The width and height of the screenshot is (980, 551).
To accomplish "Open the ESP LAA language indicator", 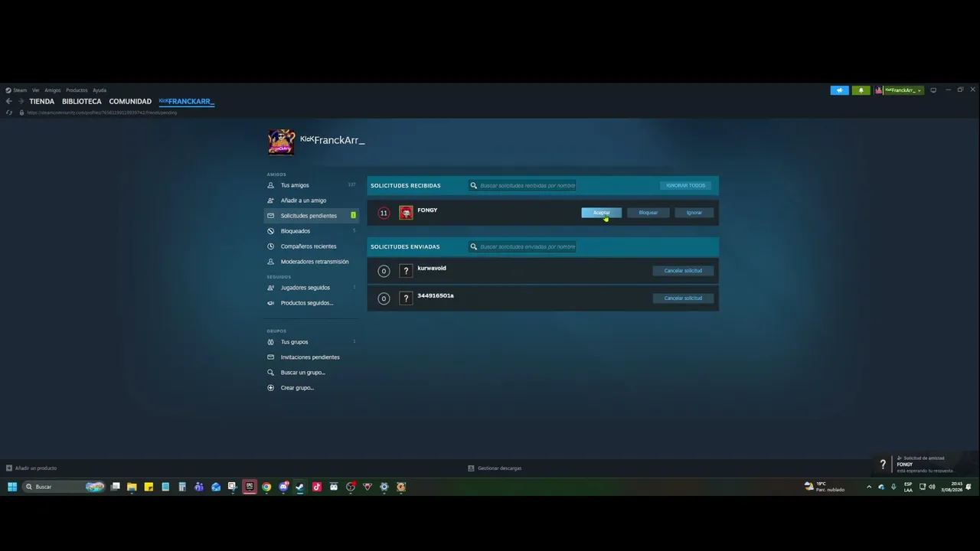I will coord(909,487).
